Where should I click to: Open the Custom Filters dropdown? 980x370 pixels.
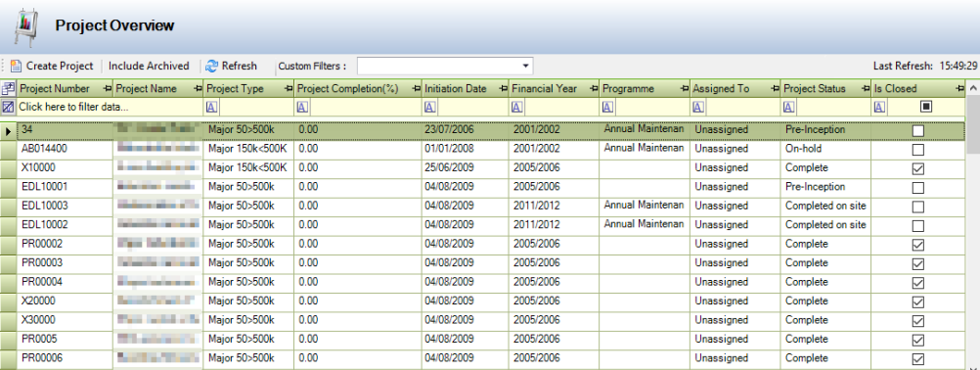(x=526, y=66)
